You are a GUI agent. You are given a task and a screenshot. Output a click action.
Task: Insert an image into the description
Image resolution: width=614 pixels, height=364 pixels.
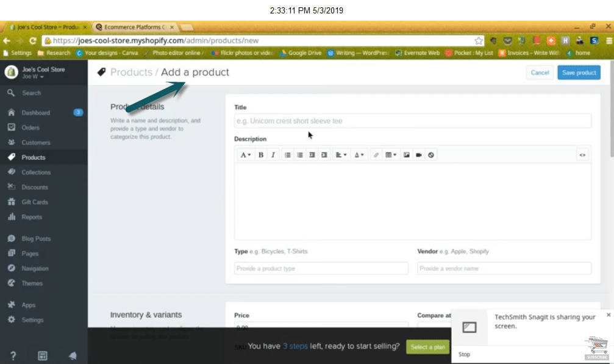click(x=407, y=155)
